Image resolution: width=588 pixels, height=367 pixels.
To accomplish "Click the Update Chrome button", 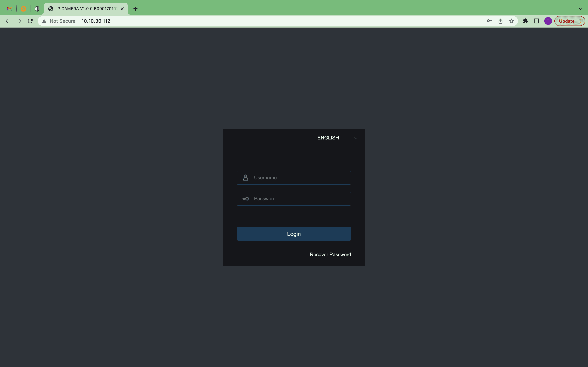I will pos(566,21).
